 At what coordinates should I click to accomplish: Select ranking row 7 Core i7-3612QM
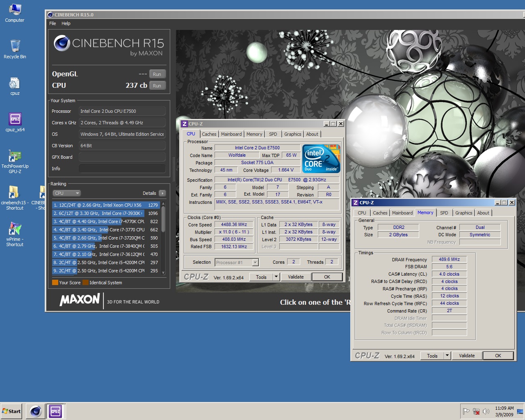point(106,254)
